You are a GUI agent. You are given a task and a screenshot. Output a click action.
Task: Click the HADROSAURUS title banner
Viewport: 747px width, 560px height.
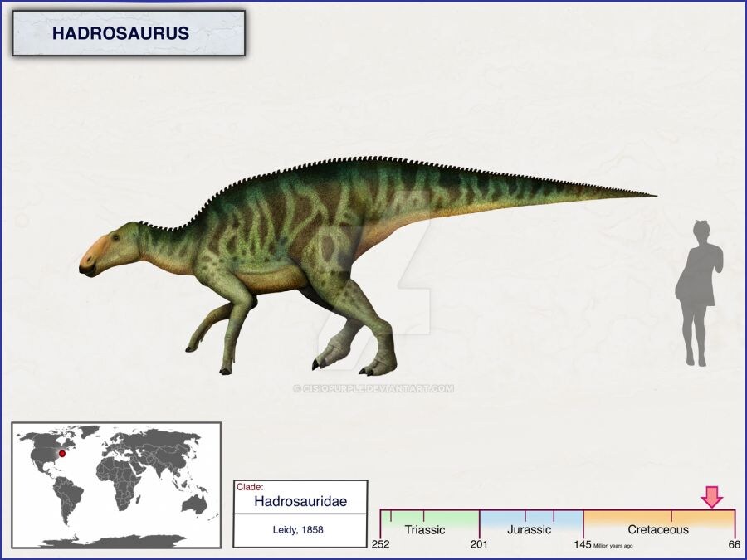128,33
